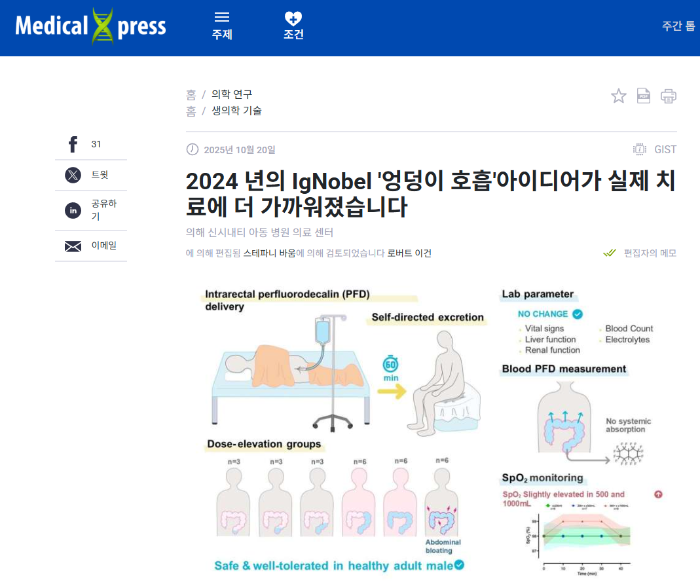The width and height of the screenshot is (700, 588).
Task: Tweet the article via the X icon
Action: (72, 175)
